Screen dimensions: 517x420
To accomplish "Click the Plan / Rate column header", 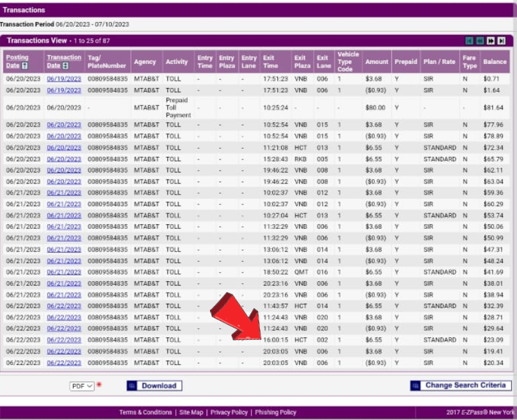I will (x=439, y=62).
